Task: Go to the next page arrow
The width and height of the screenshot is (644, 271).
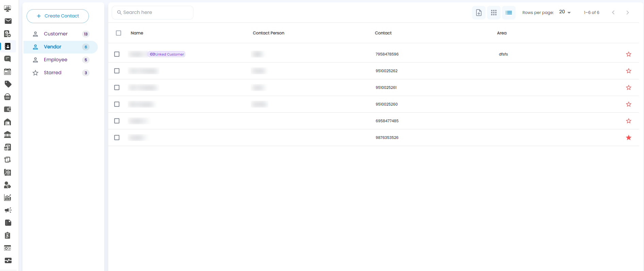Action: (628, 13)
